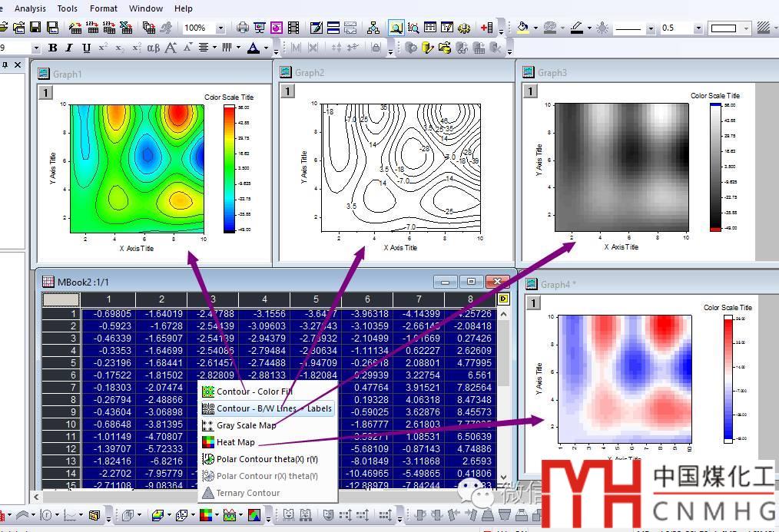
Task: Click the Superscript x² button
Action: tap(103, 48)
